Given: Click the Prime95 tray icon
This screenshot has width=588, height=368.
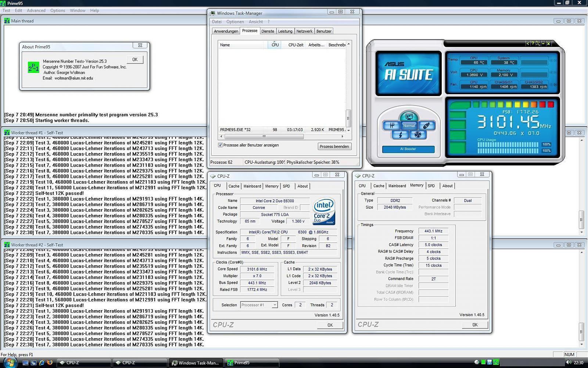Looking at the screenshot, I should (496, 362).
